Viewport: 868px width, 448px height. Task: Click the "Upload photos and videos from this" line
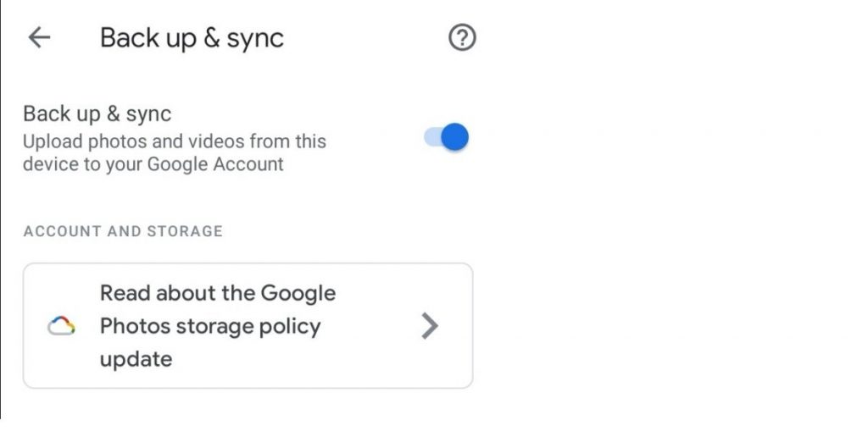174,141
